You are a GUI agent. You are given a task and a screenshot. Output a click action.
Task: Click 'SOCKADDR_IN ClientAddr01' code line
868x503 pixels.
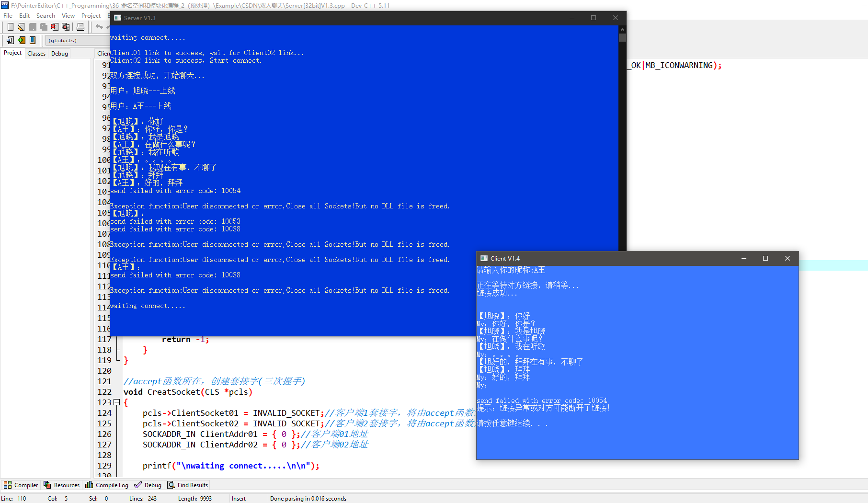[x=255, y=434]
